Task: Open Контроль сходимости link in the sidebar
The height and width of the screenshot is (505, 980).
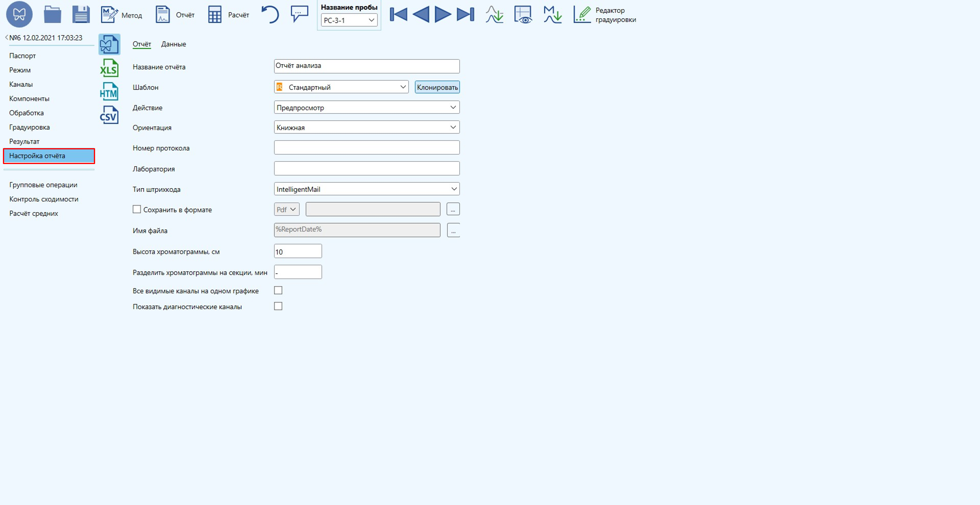Action: [x=44, y=199]
